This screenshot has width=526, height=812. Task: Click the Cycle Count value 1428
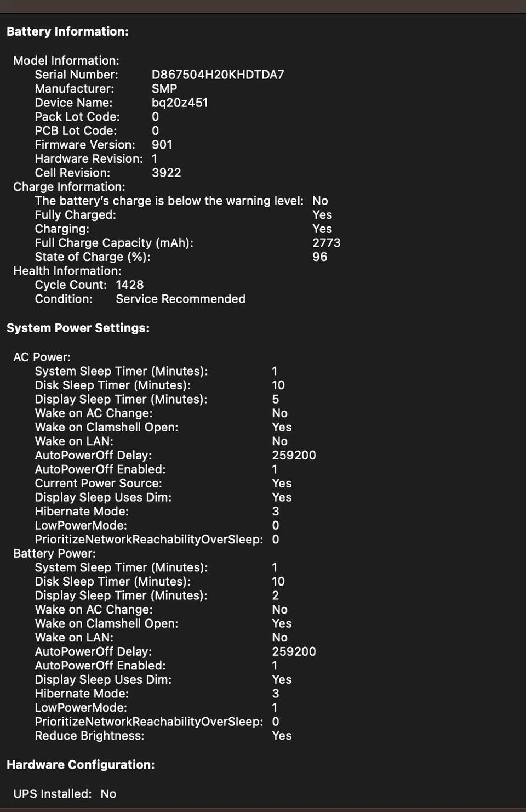coord(130,285)
